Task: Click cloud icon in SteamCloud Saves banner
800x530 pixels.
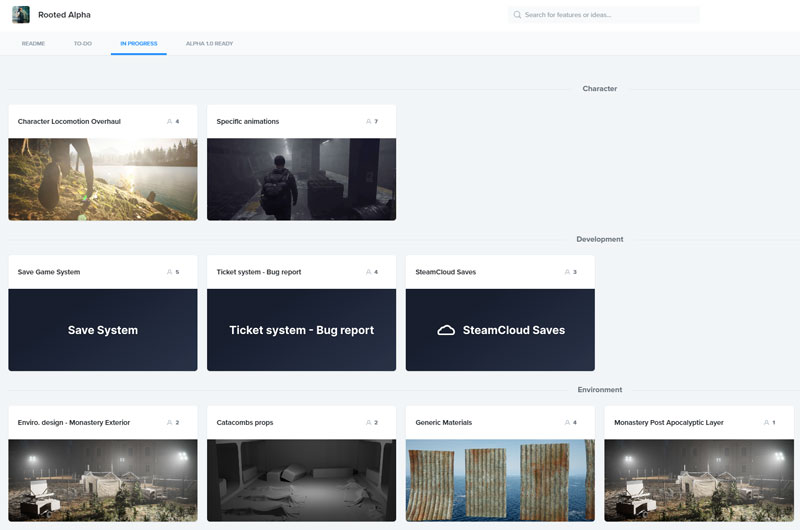Action: click(446, 330)
